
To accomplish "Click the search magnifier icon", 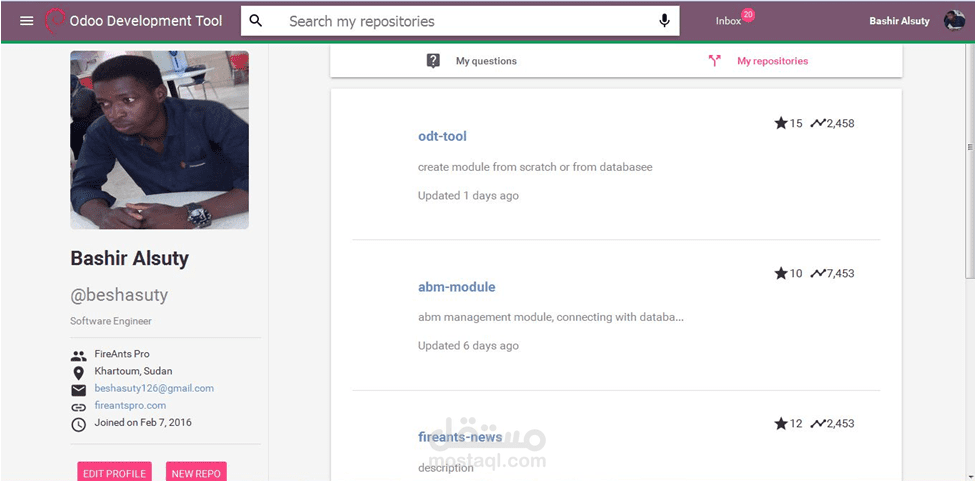I will tap(256, 21).
